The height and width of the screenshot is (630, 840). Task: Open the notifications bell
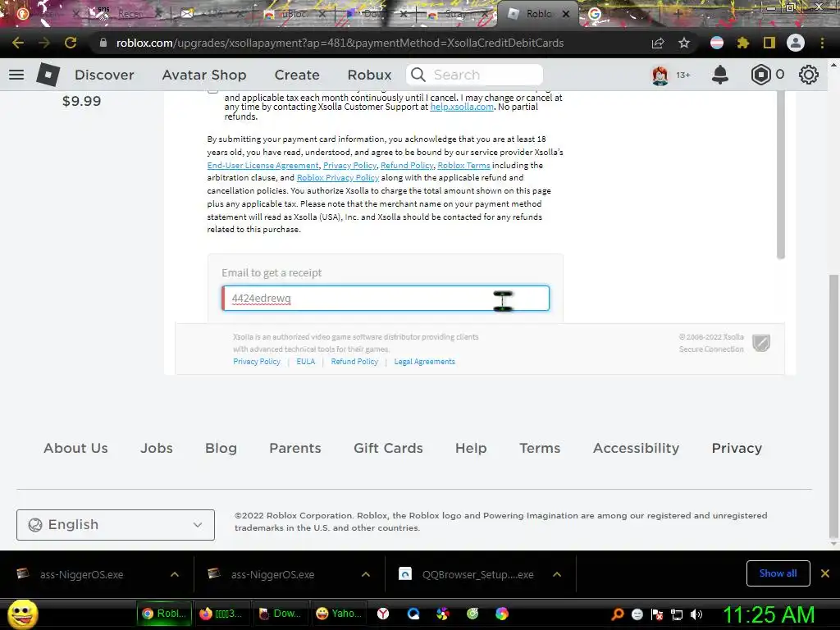[x=720, y=75]
